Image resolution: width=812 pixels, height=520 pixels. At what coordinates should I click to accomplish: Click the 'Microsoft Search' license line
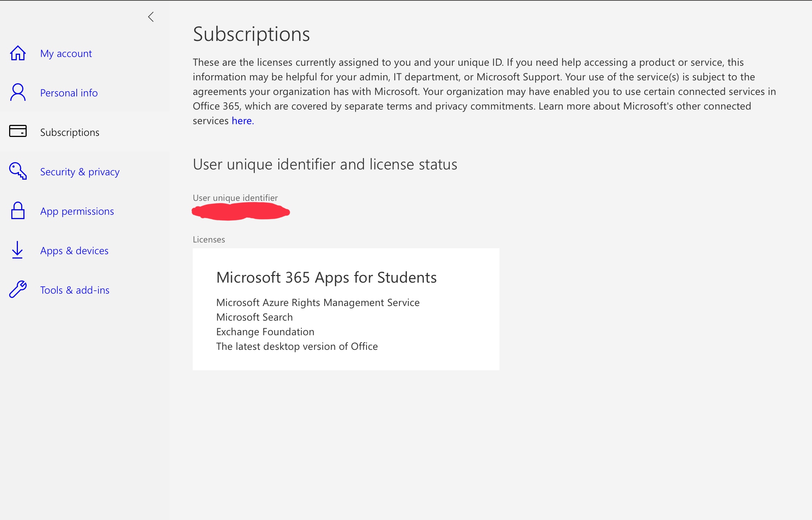(x=254, y=317)
